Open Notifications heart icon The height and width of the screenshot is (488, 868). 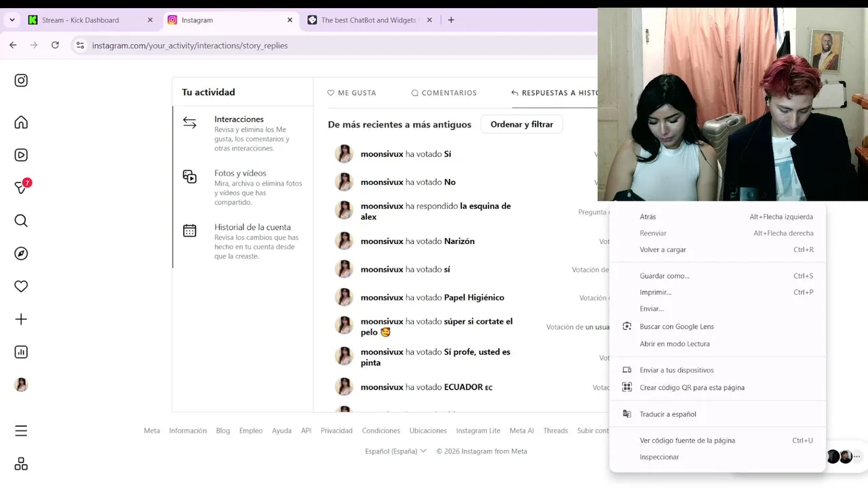[21, 286]
